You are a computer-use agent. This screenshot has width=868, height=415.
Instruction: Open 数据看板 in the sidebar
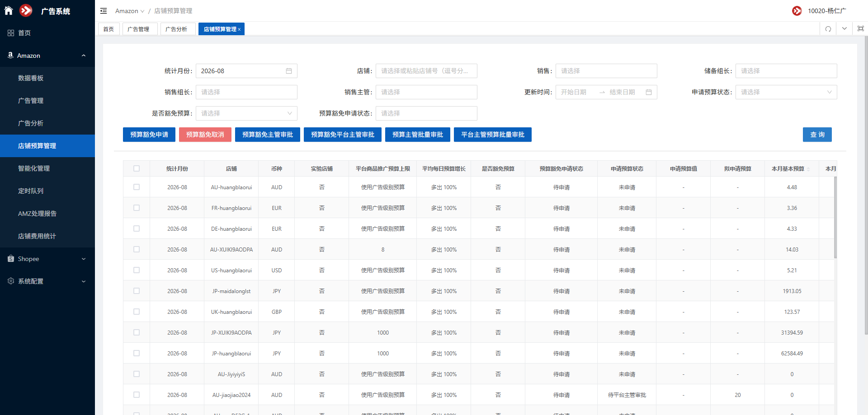coord(47,78)
